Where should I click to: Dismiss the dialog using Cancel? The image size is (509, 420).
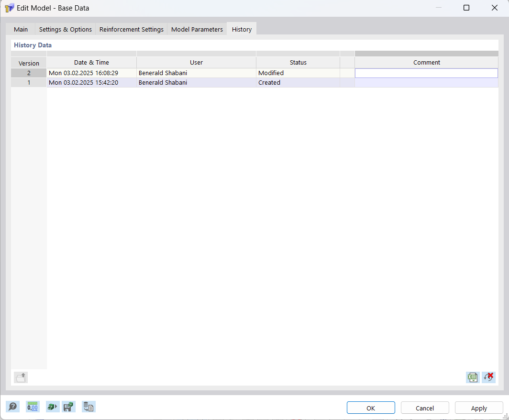click(x=425, y=408)
